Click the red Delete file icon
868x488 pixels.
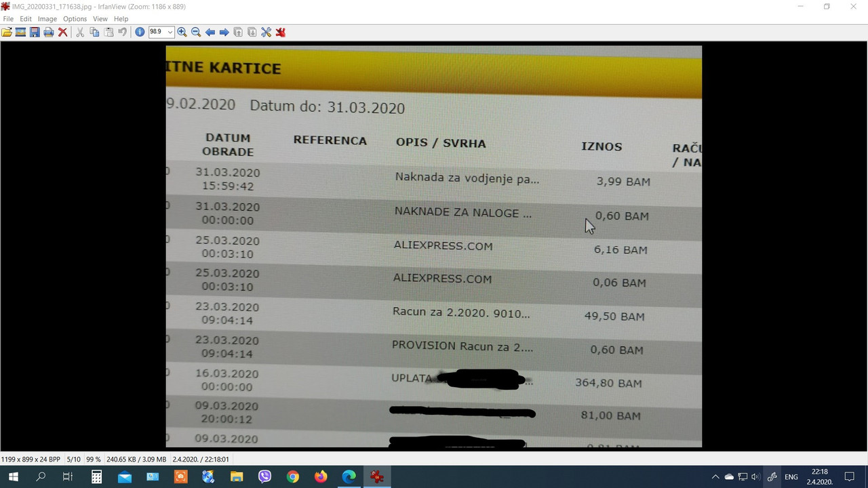[x=62, y=32]
